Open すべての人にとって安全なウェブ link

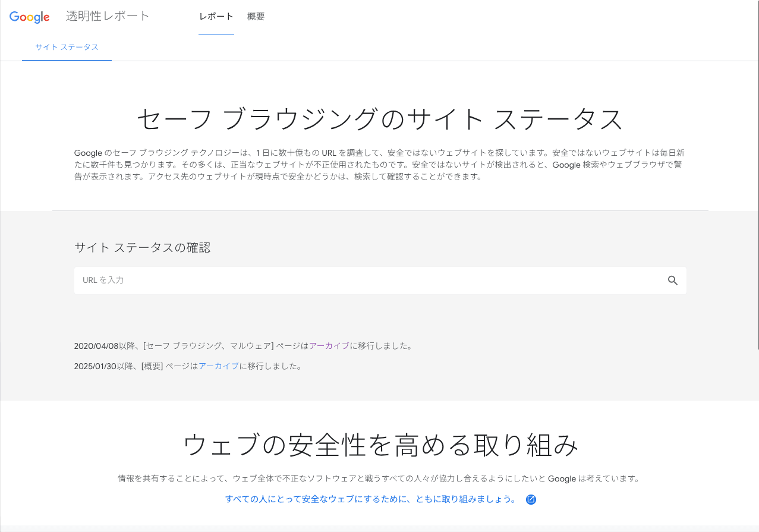pos(371,499)
